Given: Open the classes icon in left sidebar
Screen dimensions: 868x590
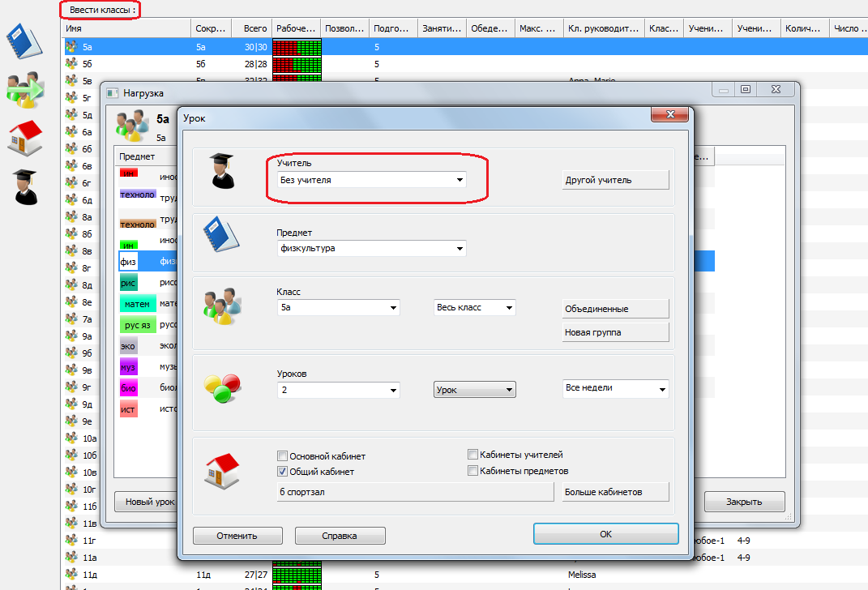Looking at the screenshot, I should click(x=24, y=89).
